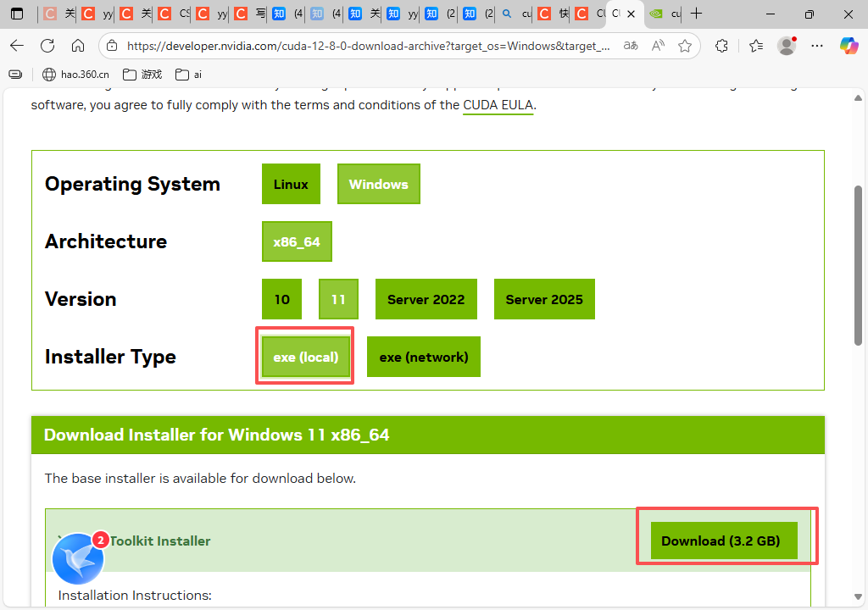
Task: Select Server 2022 version
Action: [x=426, y=299]
